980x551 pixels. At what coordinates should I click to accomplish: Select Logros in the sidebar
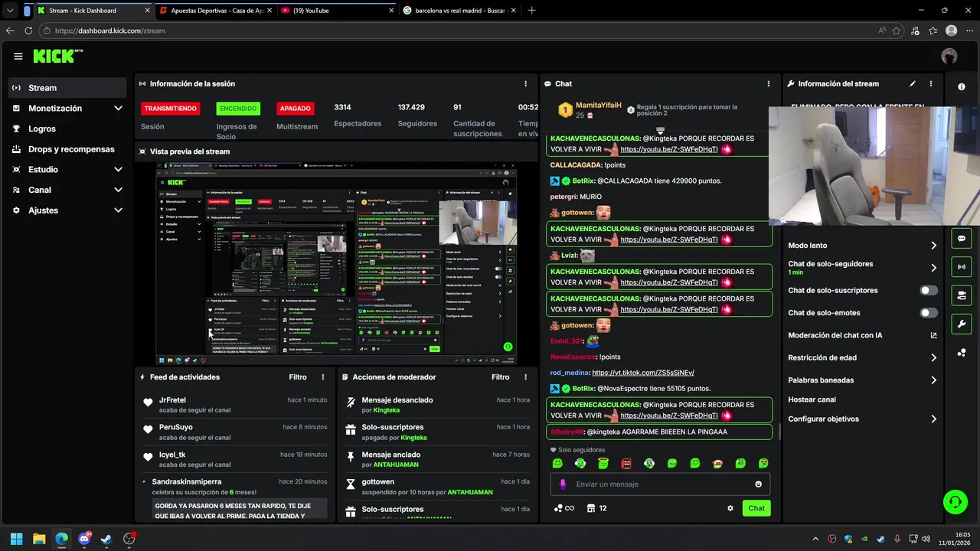coord(67,129)
